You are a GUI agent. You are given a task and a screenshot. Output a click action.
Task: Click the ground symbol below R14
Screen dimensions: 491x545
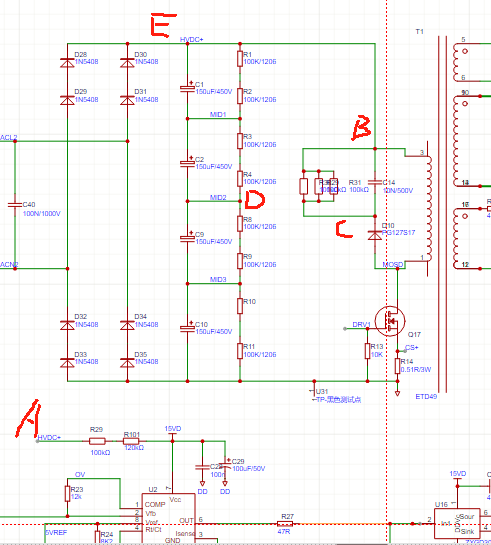click(x=397, y=393)
